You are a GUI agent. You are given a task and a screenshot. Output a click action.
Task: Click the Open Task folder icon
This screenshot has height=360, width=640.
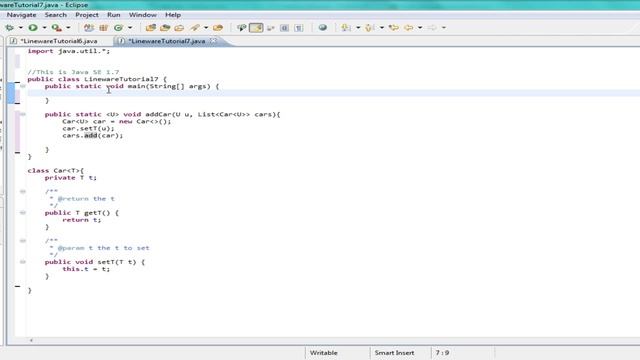165,28
